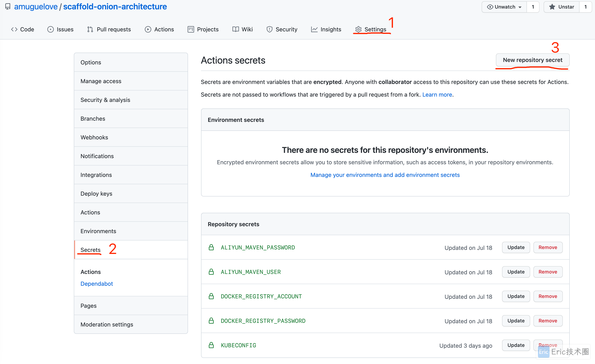Update the ALIYUN_MAVEN_PASSWORD secret
595x364 pixels.
[x=516, y=247]
